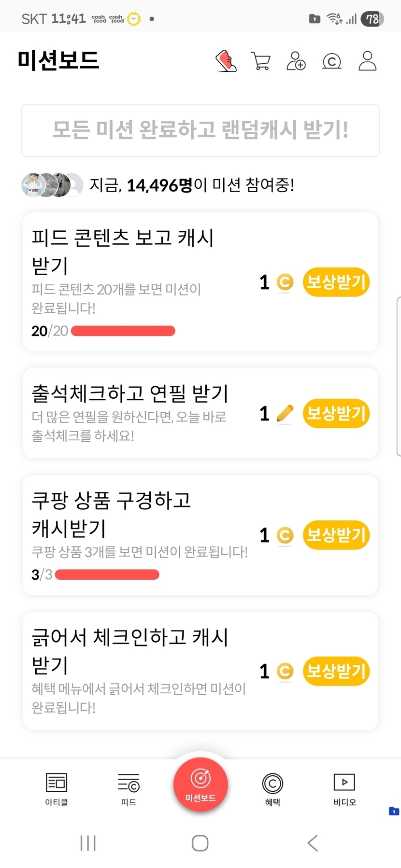
Task: Switch to the 피드 tab
Action: [129, 789]
